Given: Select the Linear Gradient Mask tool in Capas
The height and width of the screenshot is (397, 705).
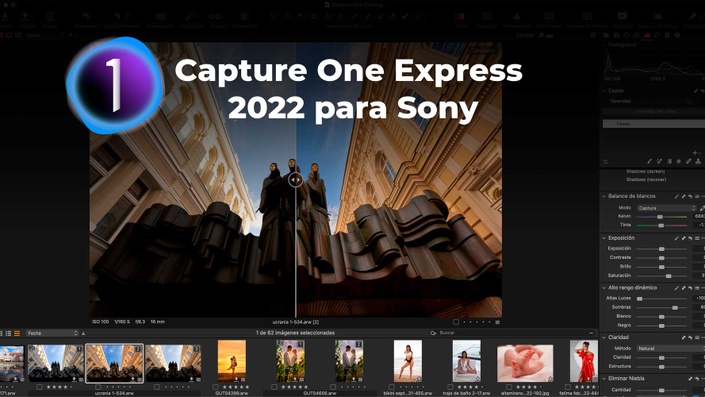Looking at the screenshot, I should click(x=669, y=161).
